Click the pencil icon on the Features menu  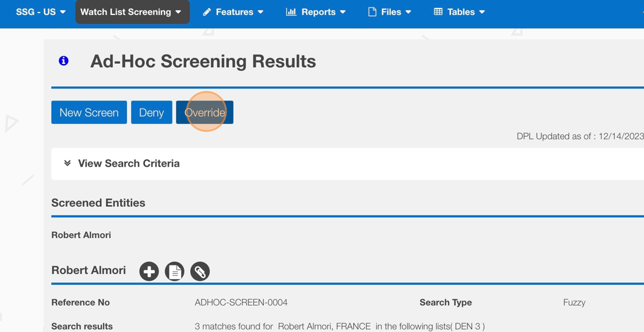207,12
